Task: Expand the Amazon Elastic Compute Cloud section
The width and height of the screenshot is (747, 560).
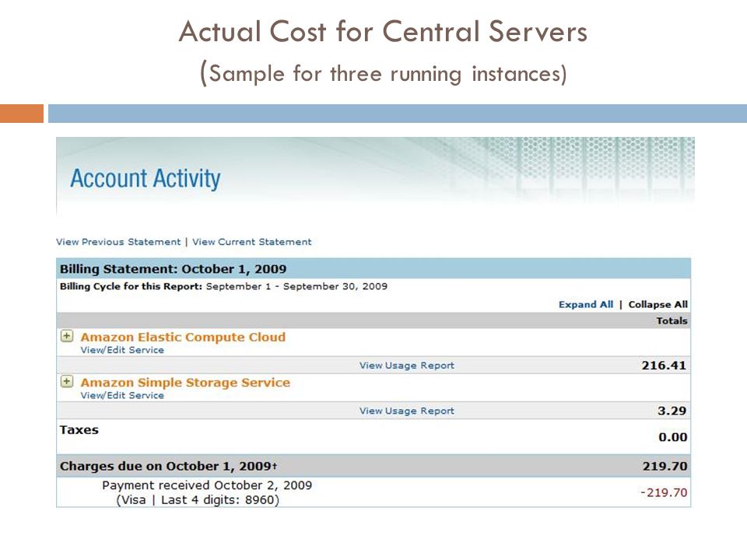Action: click(67, 336)
